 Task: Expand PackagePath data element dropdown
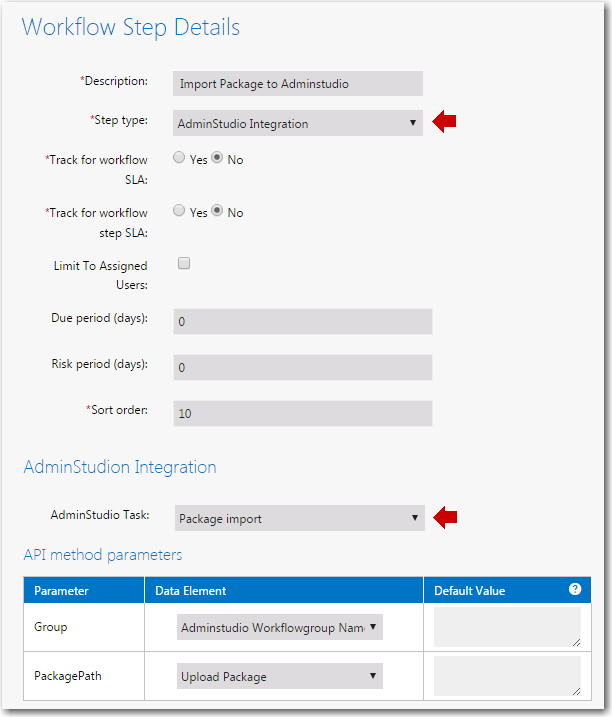[279, 676]
